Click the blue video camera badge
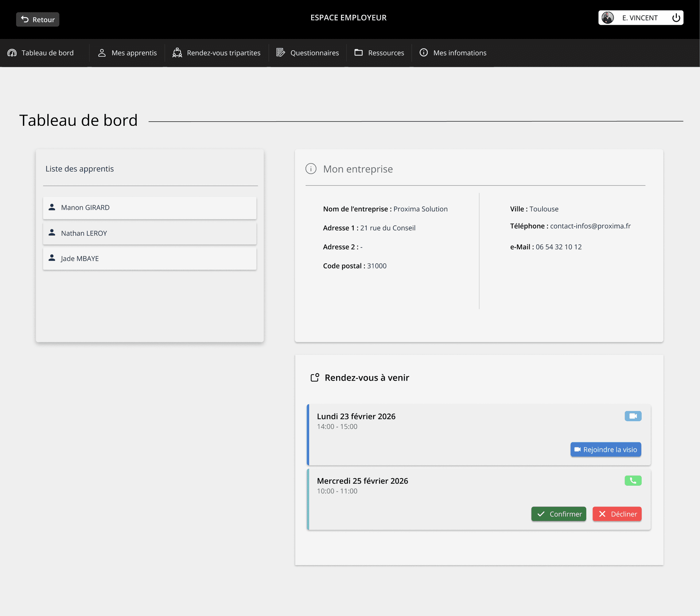Screen dimensions: 700x616 633,416
